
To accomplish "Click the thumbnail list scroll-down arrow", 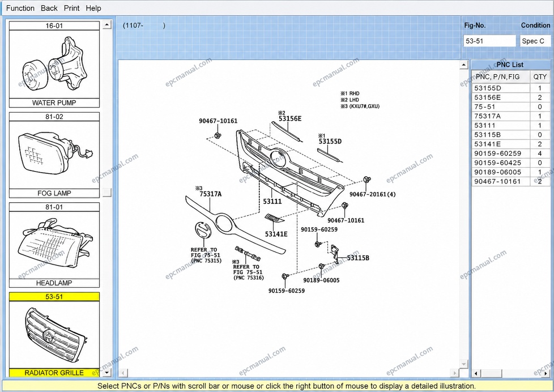I will (107, 373).
